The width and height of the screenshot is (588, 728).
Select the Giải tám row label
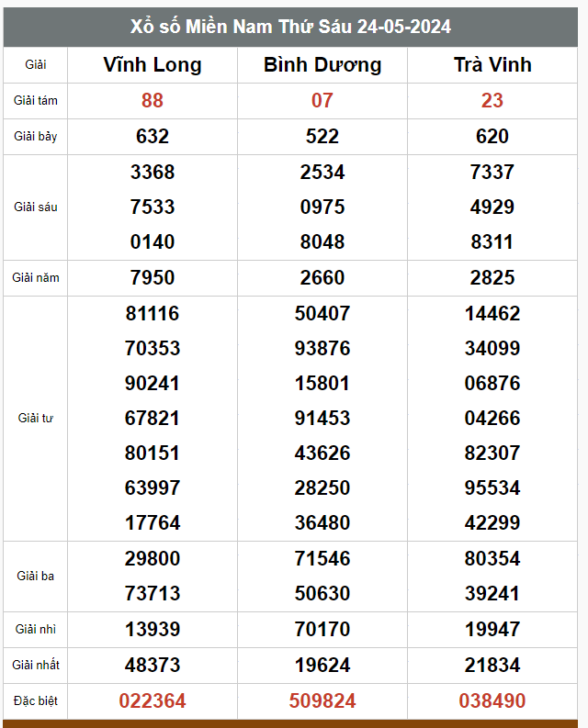36,100
